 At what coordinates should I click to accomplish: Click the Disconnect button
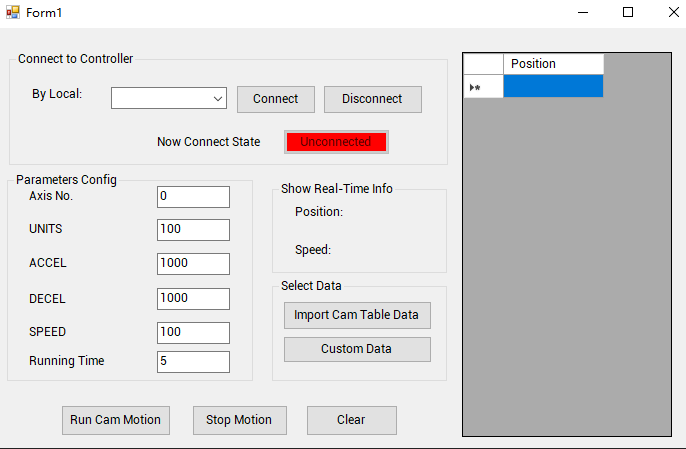[372, 99]
